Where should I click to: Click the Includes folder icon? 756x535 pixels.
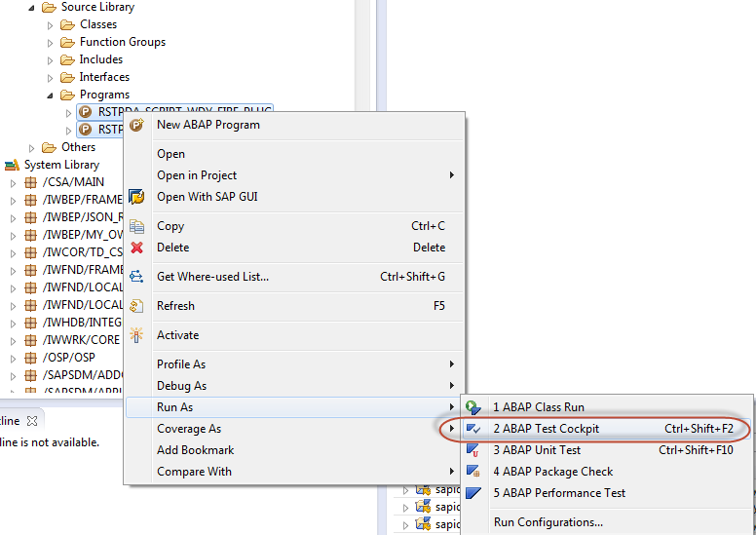tap(67, 59)
